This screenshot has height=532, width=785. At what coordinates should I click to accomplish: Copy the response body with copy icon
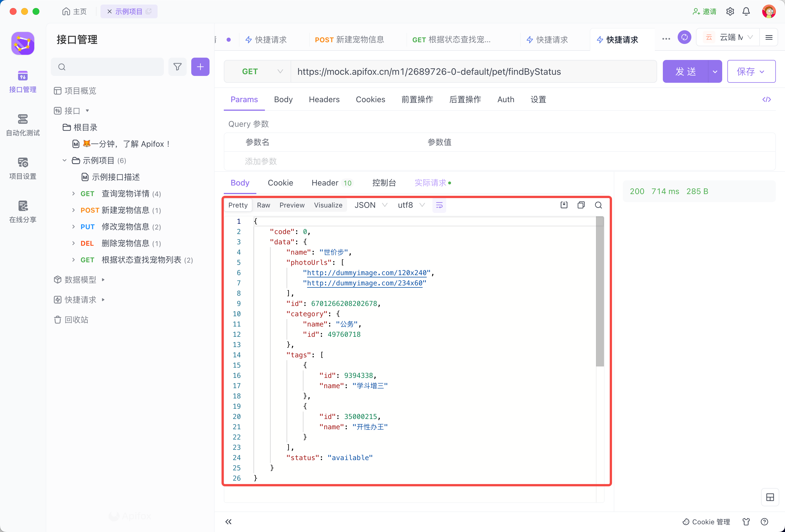click(x=581, y=205)
